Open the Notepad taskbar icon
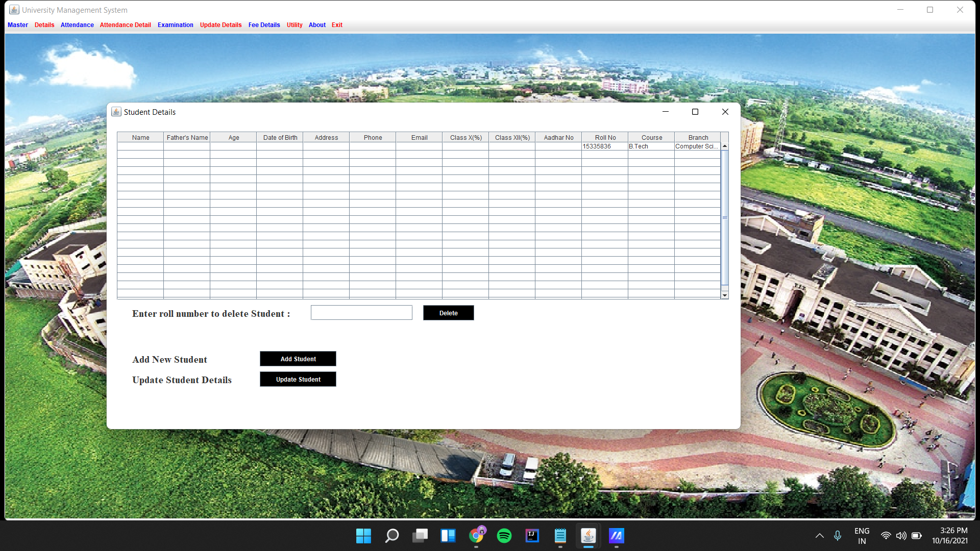 click(560, 536)
